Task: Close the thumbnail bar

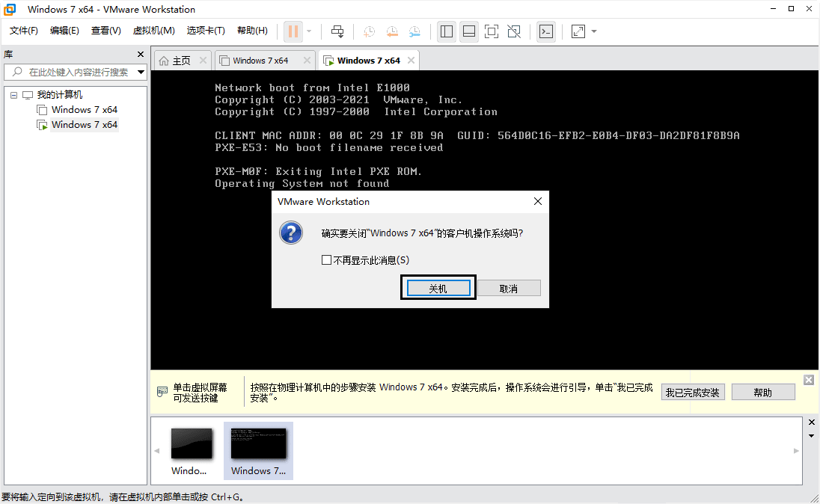Action: click(x=812, y=422)
